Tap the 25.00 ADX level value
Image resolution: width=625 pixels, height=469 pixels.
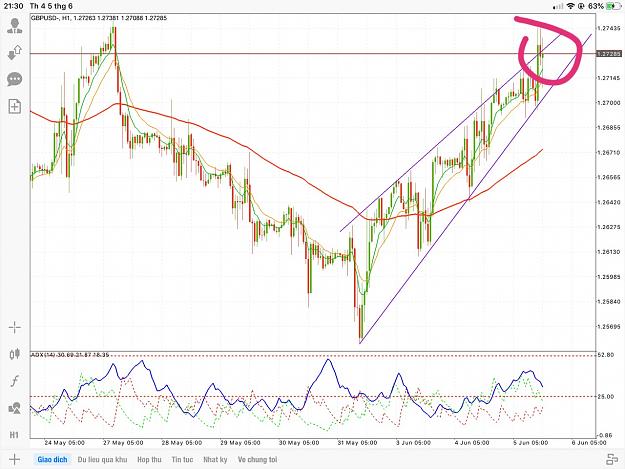605,396
